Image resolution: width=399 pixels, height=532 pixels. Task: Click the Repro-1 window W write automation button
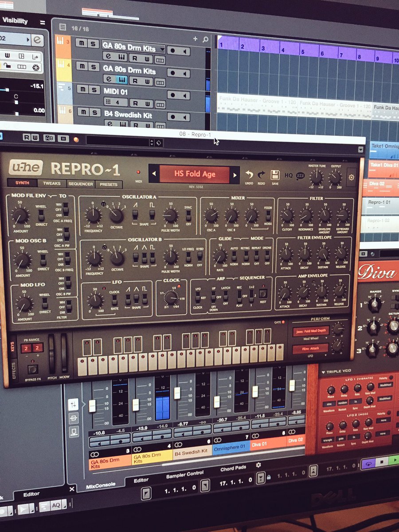[x=36, y=138]
